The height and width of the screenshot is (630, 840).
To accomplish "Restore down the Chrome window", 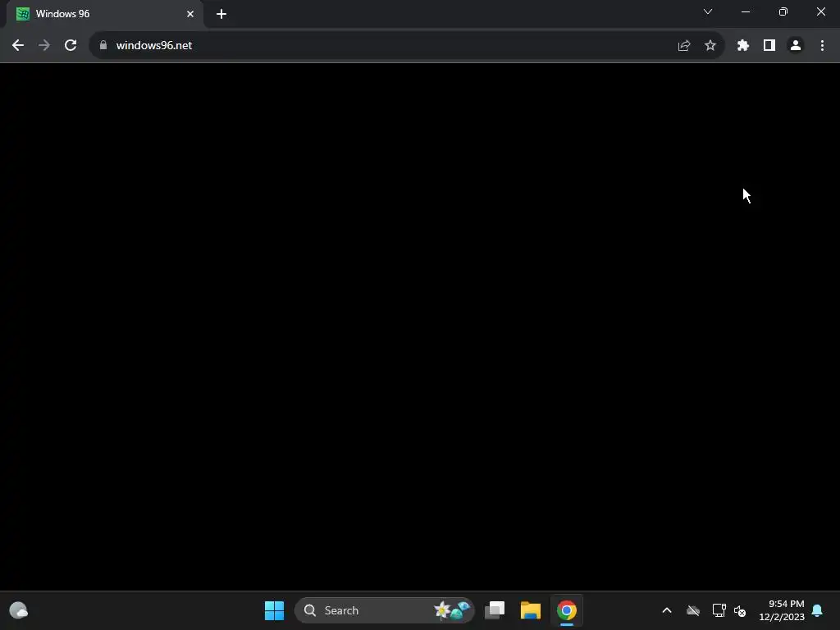I will click(x=783, y=11).
